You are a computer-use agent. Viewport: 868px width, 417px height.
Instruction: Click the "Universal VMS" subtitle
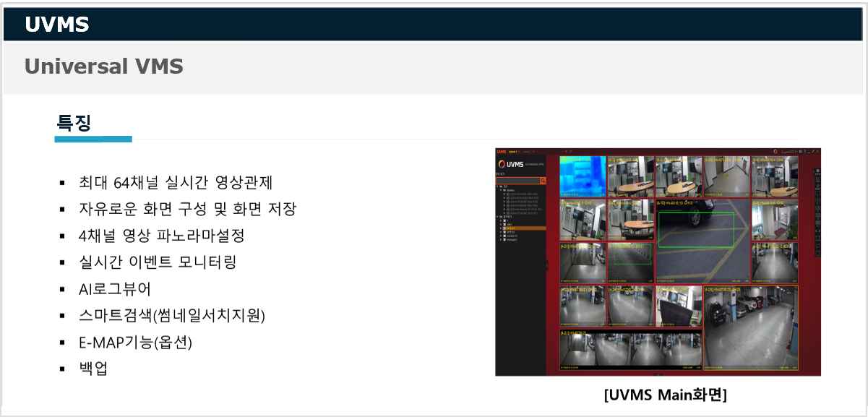(x=104, y=66)
